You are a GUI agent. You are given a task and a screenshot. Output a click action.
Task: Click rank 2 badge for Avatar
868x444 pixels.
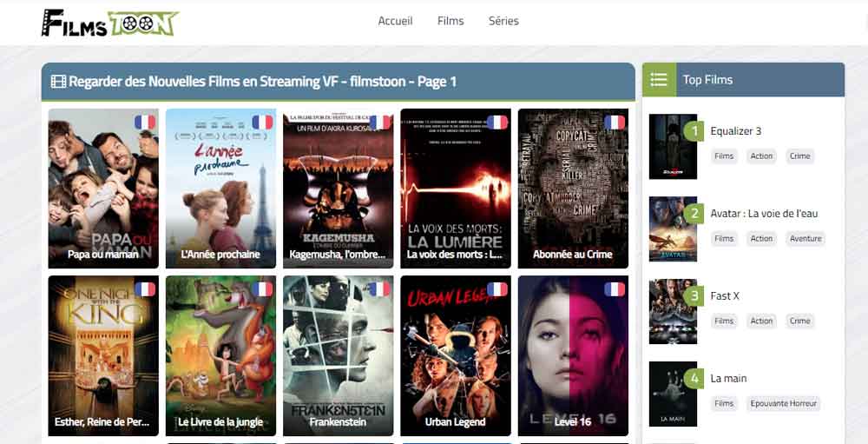pos(694,214)
